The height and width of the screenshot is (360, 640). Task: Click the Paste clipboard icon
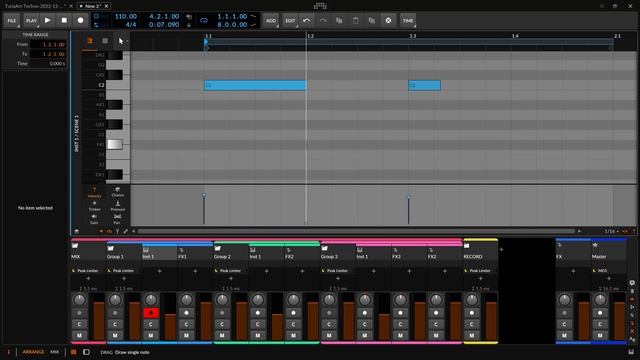[x=356, y=20]
